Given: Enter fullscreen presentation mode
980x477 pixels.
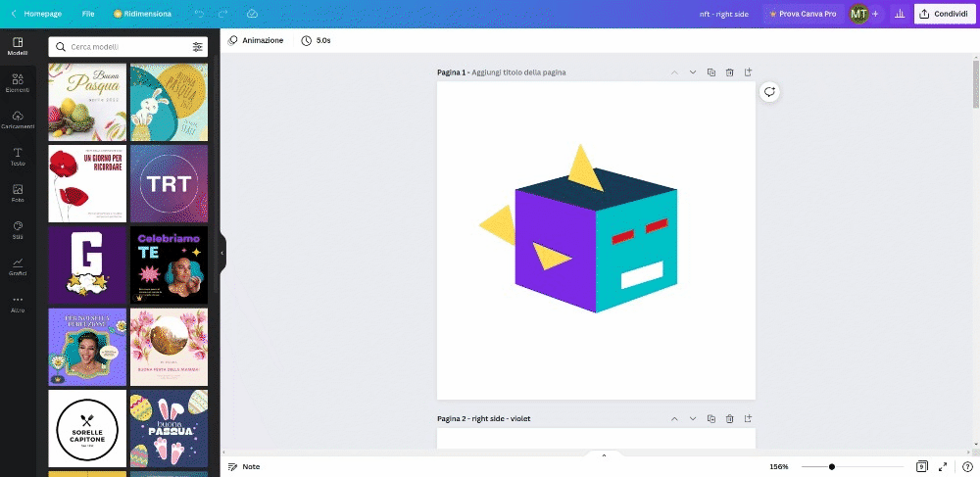Looking at the screenshot, I should pos(943,467).
